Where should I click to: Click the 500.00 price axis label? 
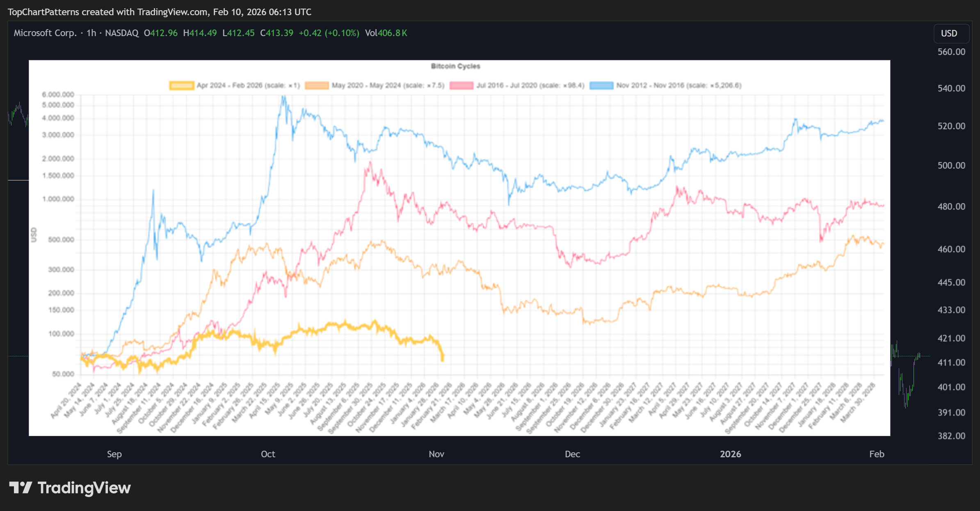pos(951,165)
